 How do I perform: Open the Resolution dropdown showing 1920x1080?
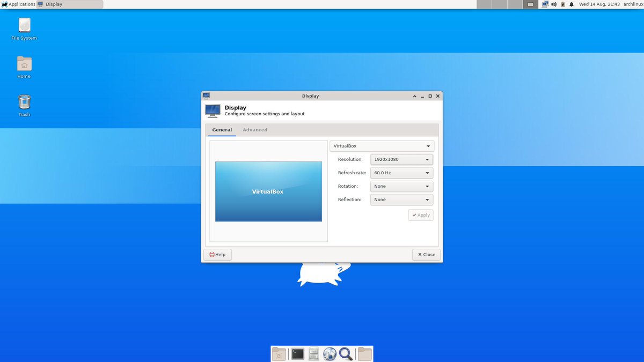pos(401,159)
